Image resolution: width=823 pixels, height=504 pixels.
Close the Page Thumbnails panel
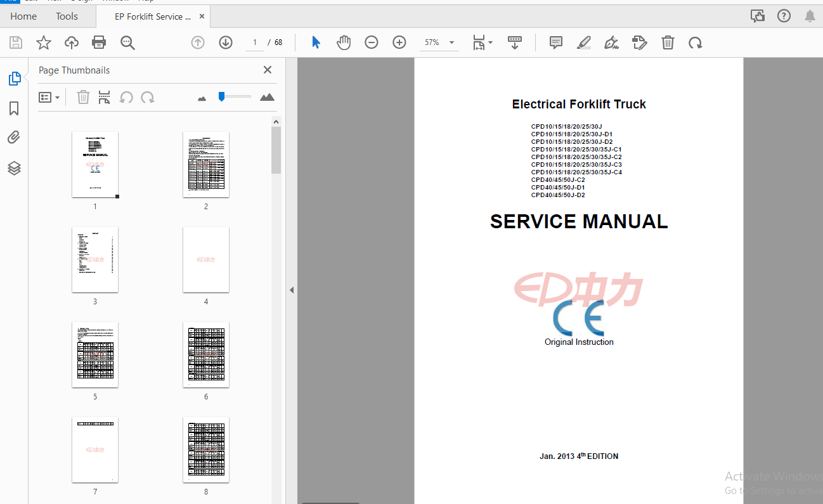click(x=268, y=70)
